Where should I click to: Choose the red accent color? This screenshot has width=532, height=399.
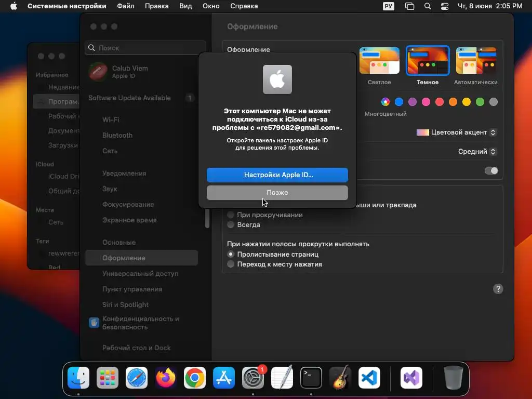tap(440, 102)
